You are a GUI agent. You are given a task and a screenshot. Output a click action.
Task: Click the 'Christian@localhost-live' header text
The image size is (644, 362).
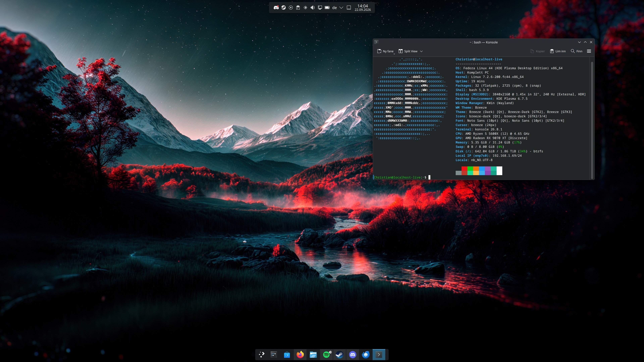point(479,59)
